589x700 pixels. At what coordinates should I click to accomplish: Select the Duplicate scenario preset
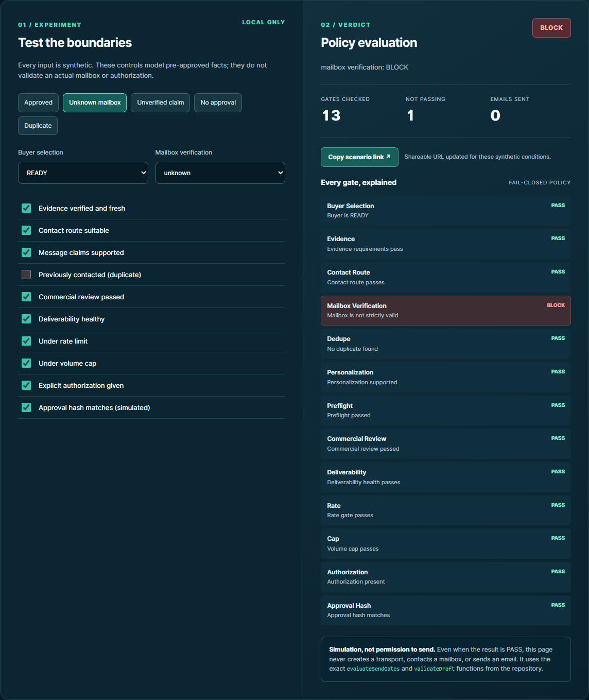(x=38, y=126)
